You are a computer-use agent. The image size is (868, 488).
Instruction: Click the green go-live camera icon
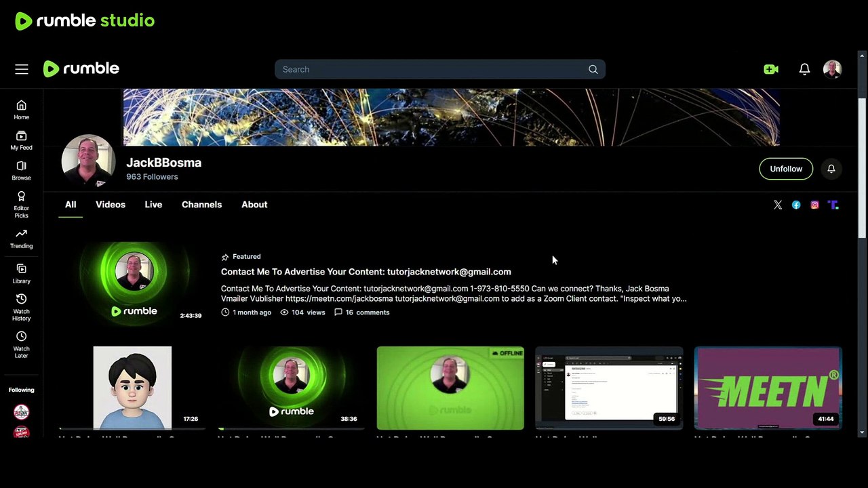[771, 69]
